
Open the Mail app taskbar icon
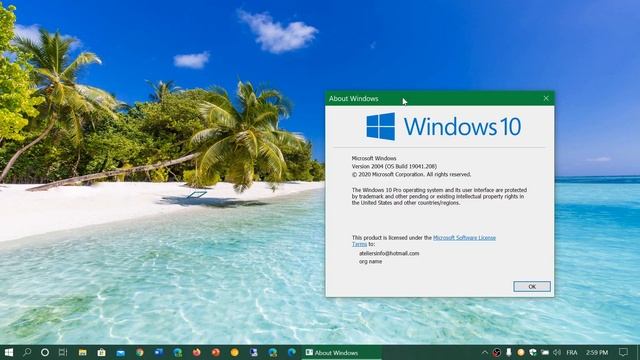pos(120,353)
